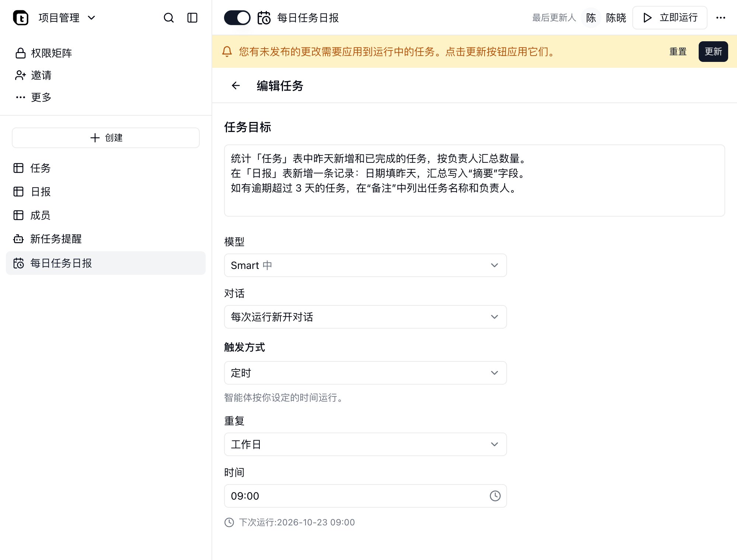Open the 日报 table
Screen dimensions: 737x560
(106, 192)
